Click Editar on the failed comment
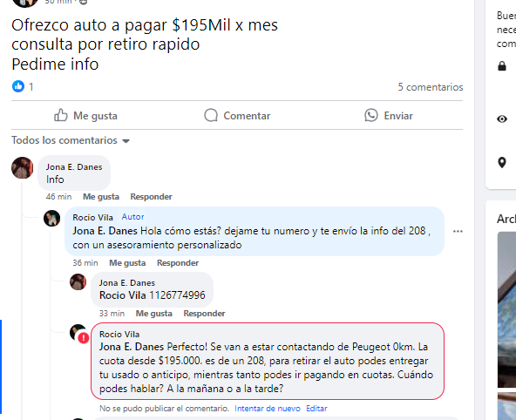This screenshot has height=420, width=516. [316, 409]
